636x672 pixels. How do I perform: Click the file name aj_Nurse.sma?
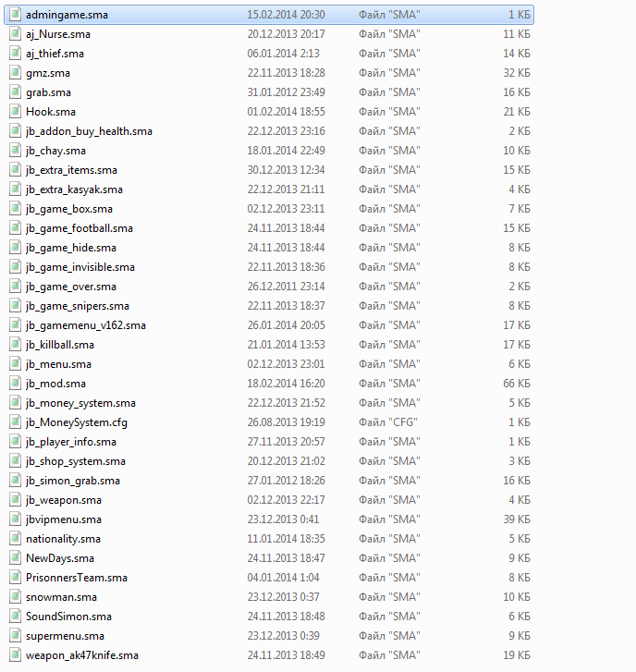point(58,34)
